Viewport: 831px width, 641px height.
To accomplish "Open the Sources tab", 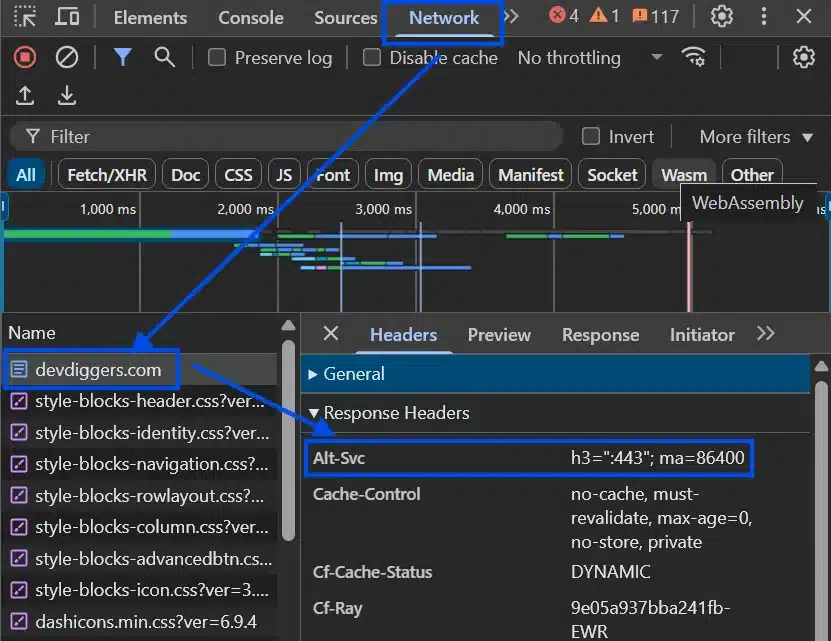I will tap(346, 17).
